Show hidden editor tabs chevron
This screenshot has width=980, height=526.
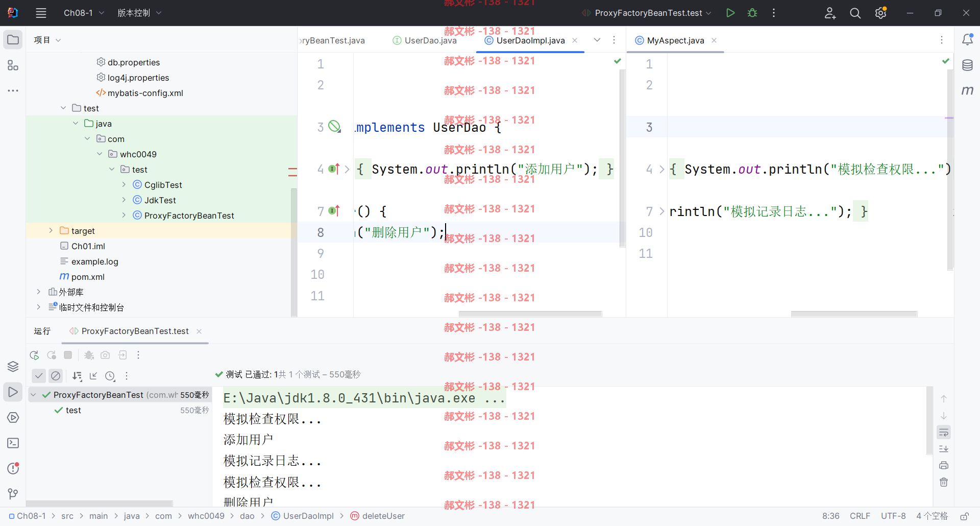coord(597,40)
